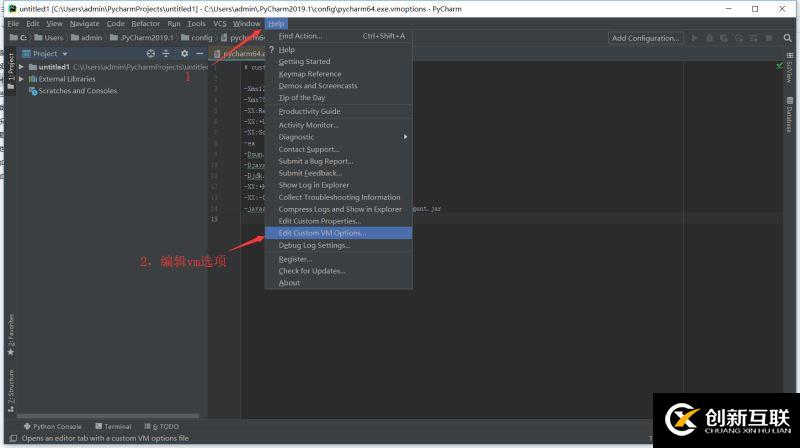Click the Stop icon in toolbar
Image resolution: width=800 pixels, height=448 pixels.
(769, 38)
